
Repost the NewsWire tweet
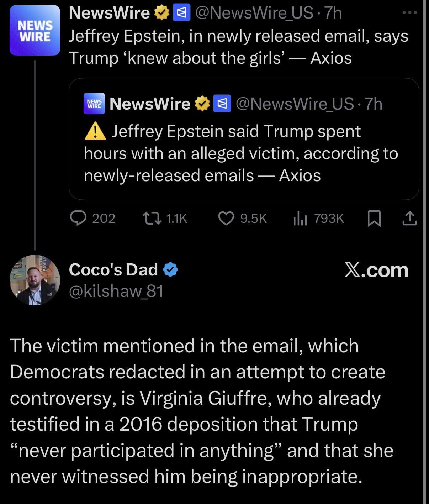click(152, 218)
